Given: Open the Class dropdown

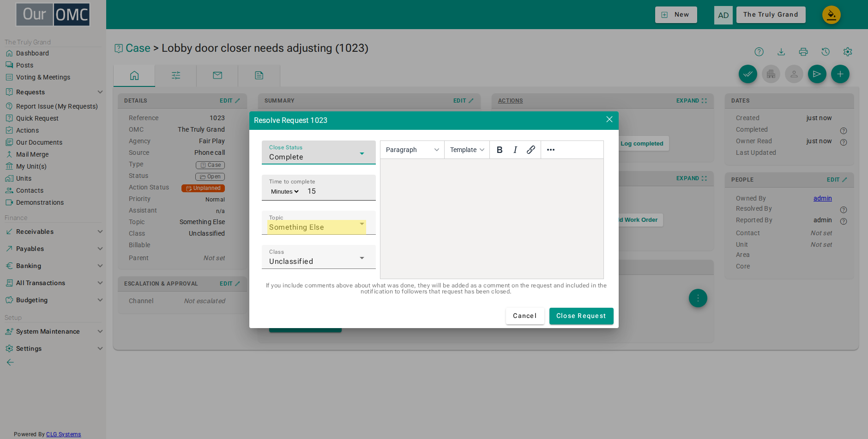Looking at the screenshot, I should (319, 257).
